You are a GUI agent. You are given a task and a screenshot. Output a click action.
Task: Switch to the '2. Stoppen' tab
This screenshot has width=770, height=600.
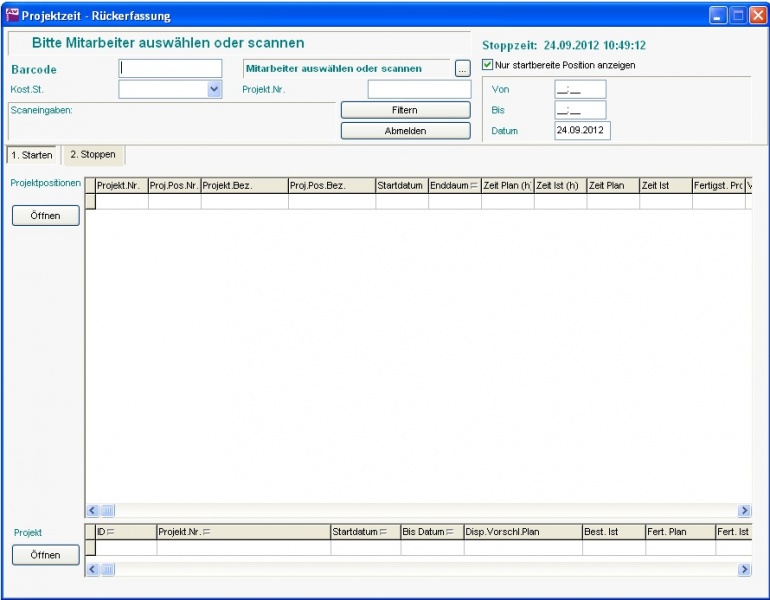click(93, 155)
